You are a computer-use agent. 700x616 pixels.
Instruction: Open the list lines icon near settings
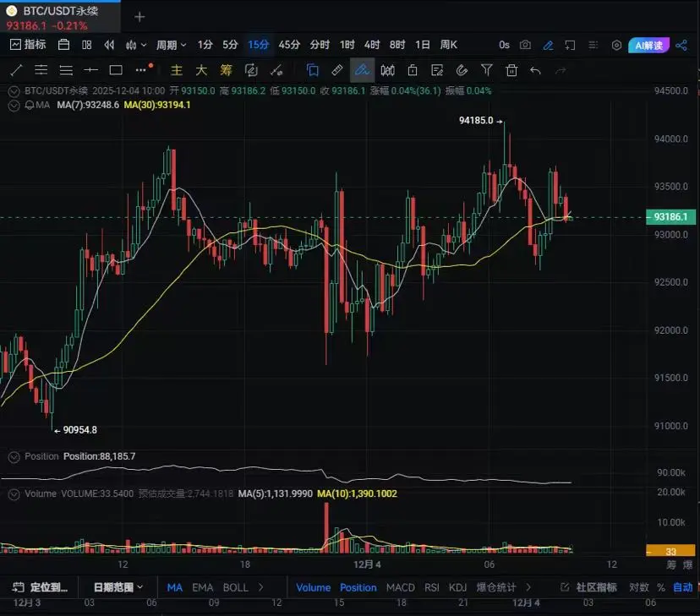593,45
